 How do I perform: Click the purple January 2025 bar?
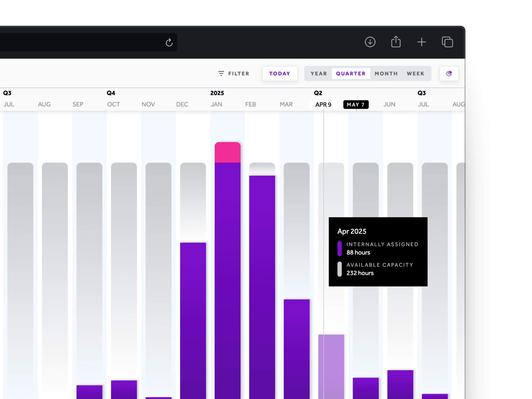click(x=227, y=281)
